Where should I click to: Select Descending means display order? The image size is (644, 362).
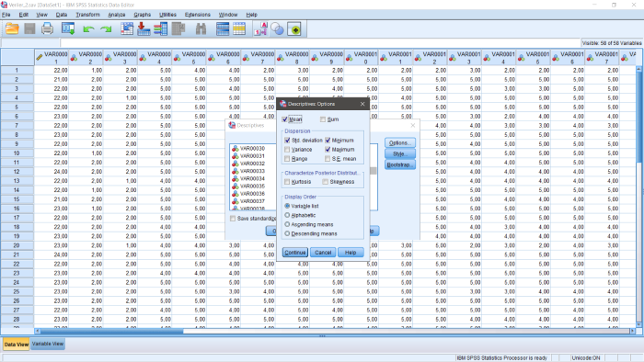click(x=287, y=233)
